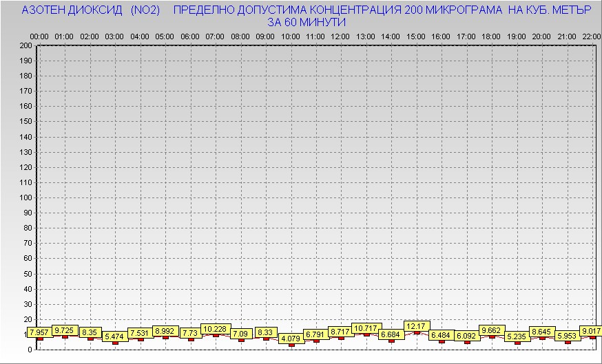Select the 06:00 time axis label

pyautogui.click(x=190, y=37)
